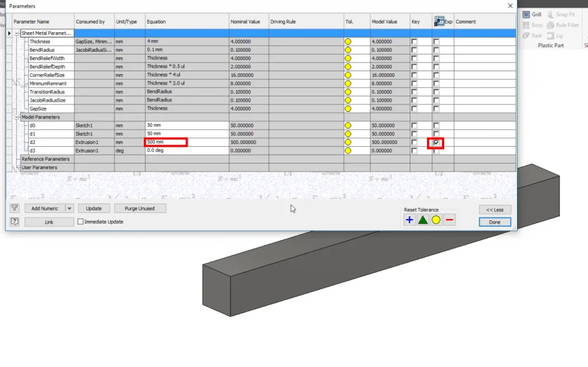
Task: Select the CornerReliefSize parameter row
Action: [x=264, y=75]
